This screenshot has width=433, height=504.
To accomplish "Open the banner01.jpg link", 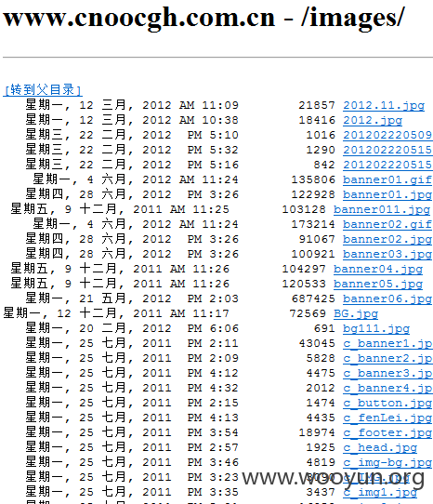I will coord(387,194).
